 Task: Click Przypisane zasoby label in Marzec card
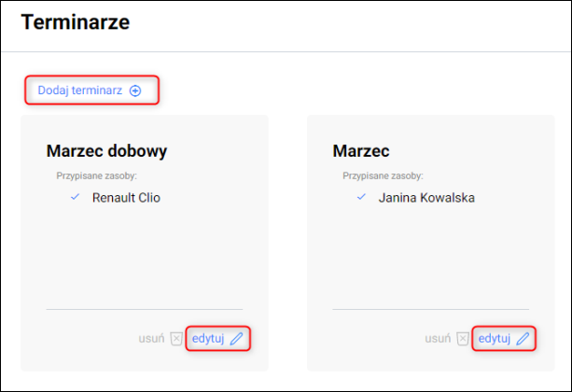tap(383, 175)
